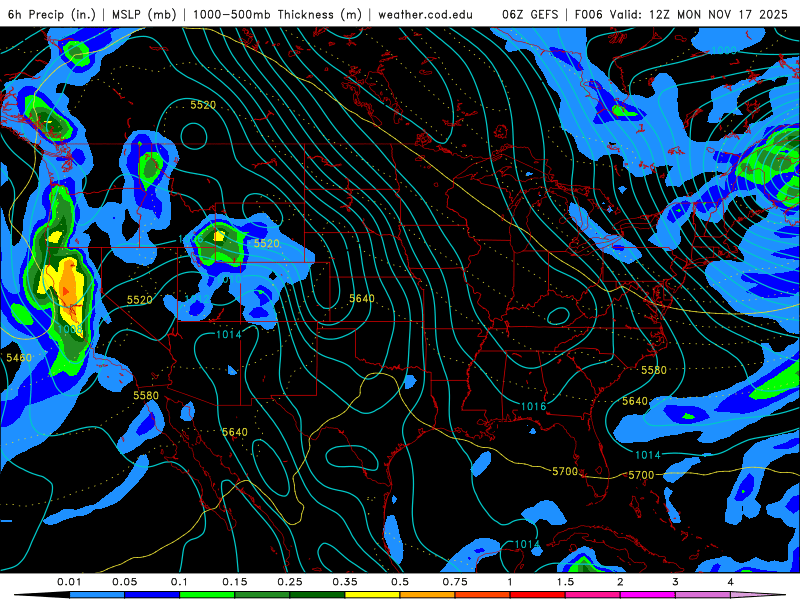This screenshot has width=800, height=600.
Task: Click the 1008 pressure label near California coast
Action: point(70,329)
